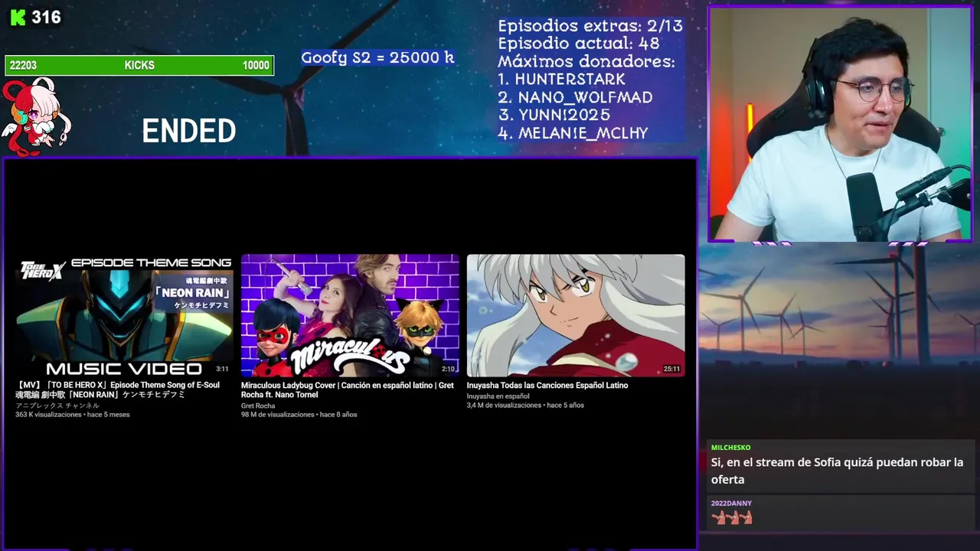Open the TO BE HERO X Neon Rain thumbnail
Screen dimensions: 980x551
pos(124,315)
